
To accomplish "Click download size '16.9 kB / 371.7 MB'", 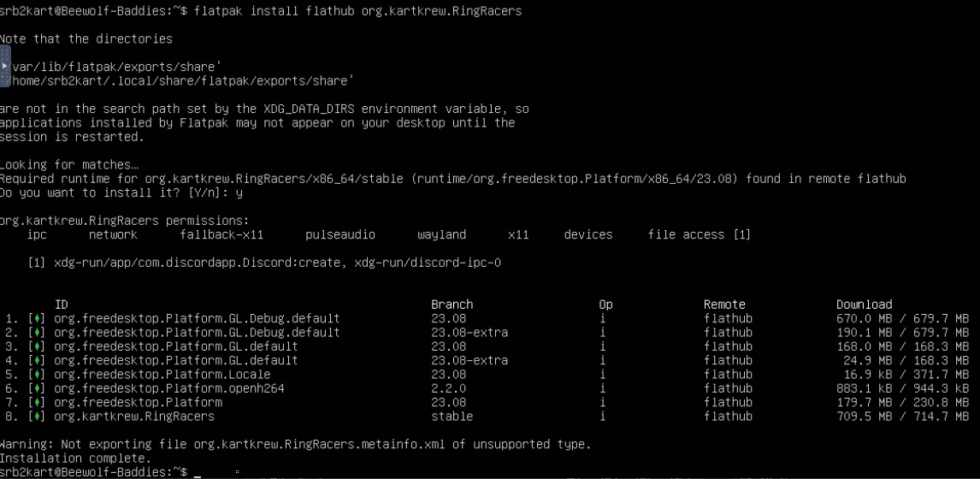I will point(906,375).
